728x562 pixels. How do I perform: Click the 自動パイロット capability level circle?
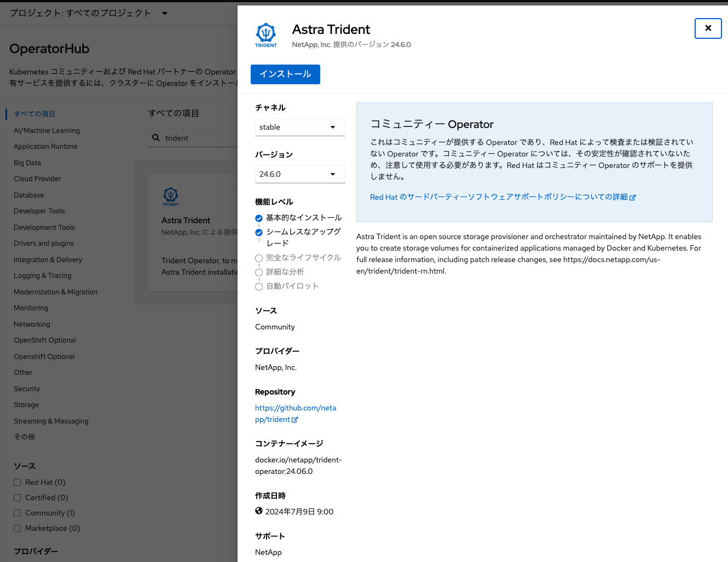(259, 287)
